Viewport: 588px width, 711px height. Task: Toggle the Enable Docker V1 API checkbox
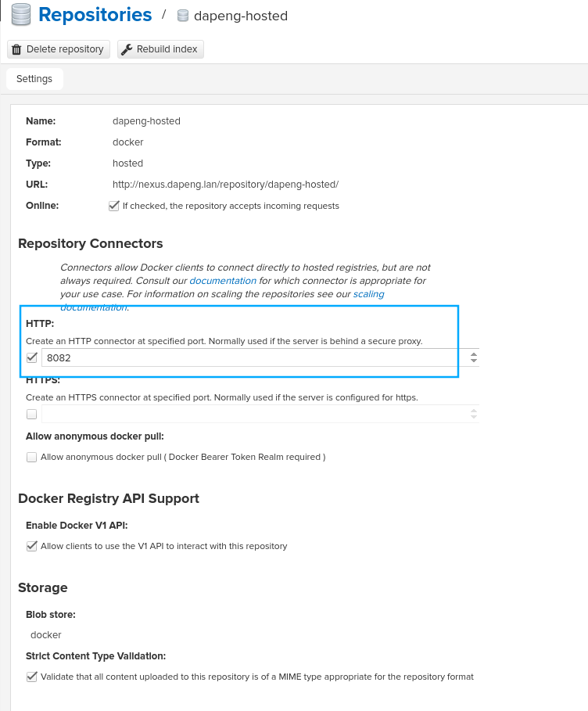coord(32,546)
